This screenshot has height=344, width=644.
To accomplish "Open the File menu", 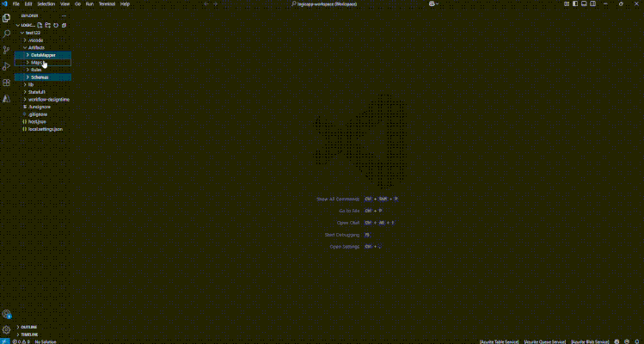I will pos(16,3).
